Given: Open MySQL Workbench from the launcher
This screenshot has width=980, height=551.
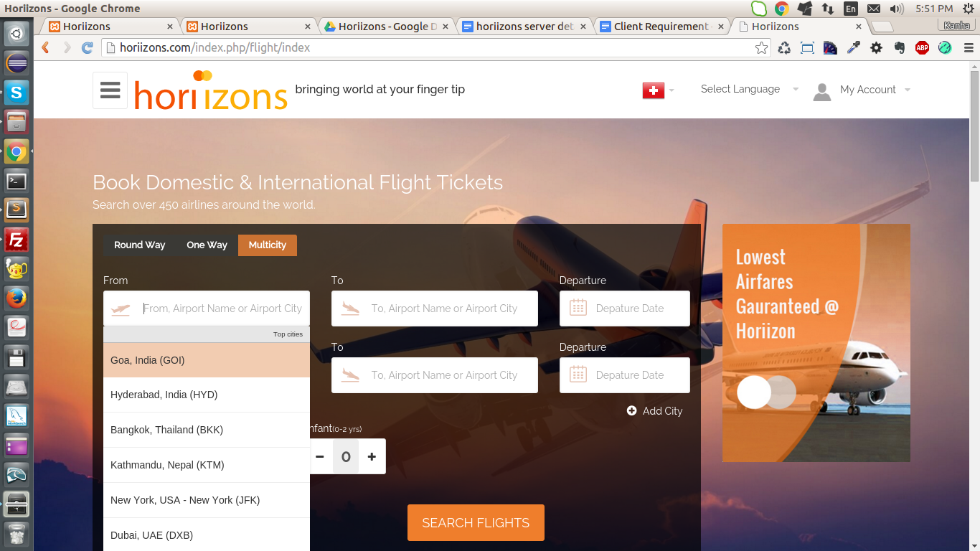Looking at the screenshot, I should coord(17,415).
